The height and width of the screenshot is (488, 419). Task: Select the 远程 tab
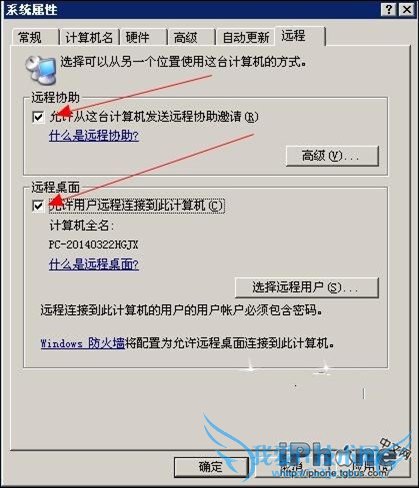(300, 36)
